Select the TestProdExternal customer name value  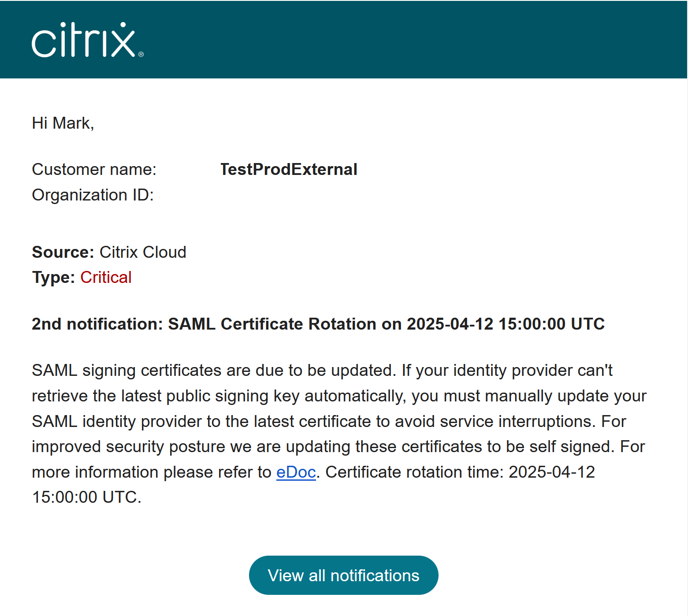click(289, 170)
